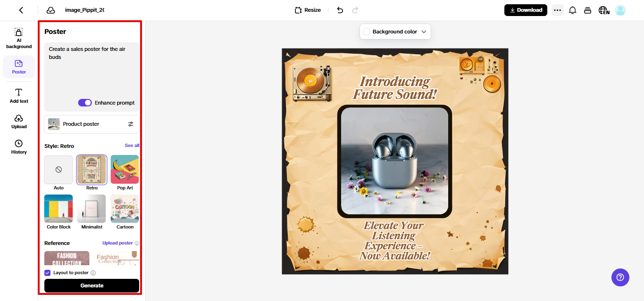The height and width of the screenshot is (301, 644).
Task: Open notifications bell
Action: pos(572,9)
